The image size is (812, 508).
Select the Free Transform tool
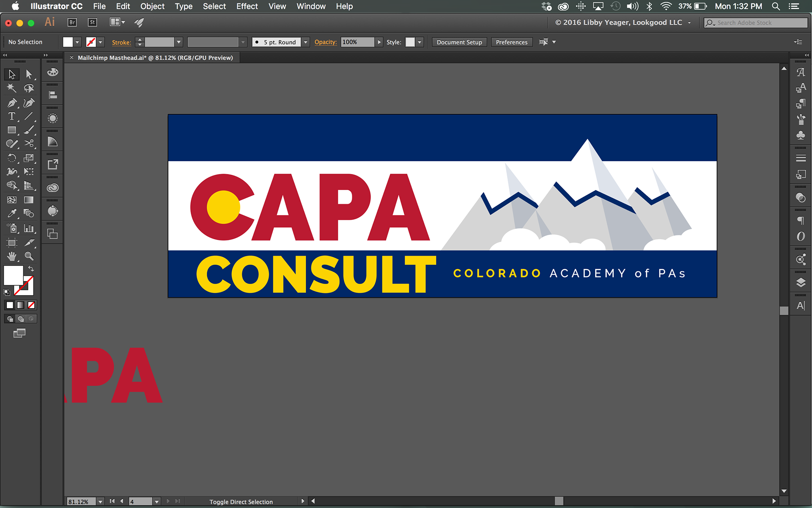(29, 171)
